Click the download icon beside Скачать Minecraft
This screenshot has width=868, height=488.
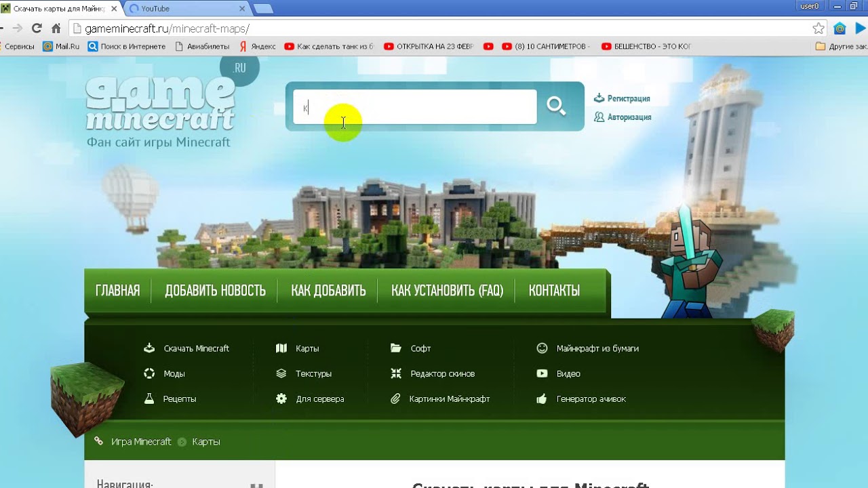tap(149, 348)
